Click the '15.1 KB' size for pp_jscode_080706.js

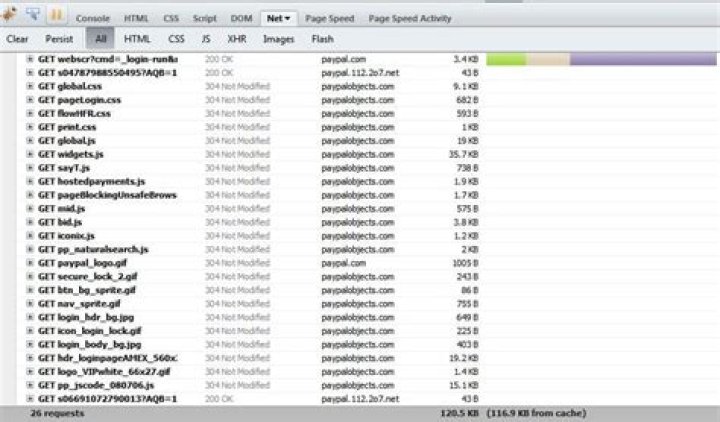pos(463,385)
